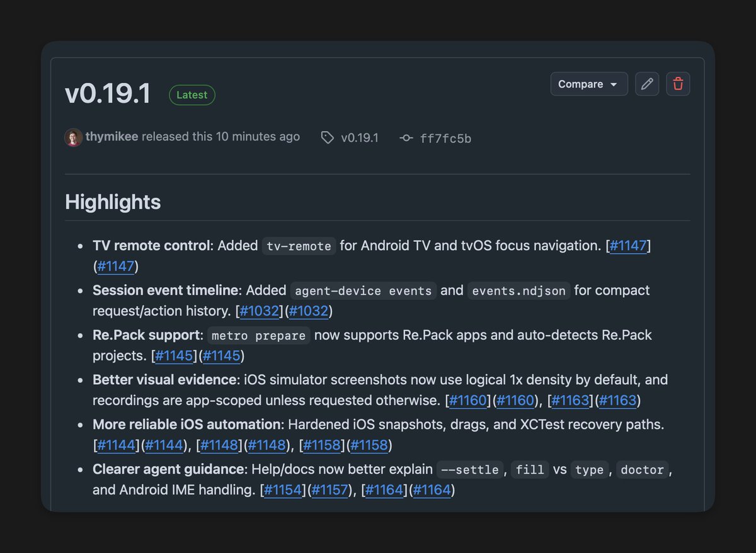The height and width of the screenshot is (553, 756).
Task: Open bracketed #1164 link
Action: pos(384,489)
